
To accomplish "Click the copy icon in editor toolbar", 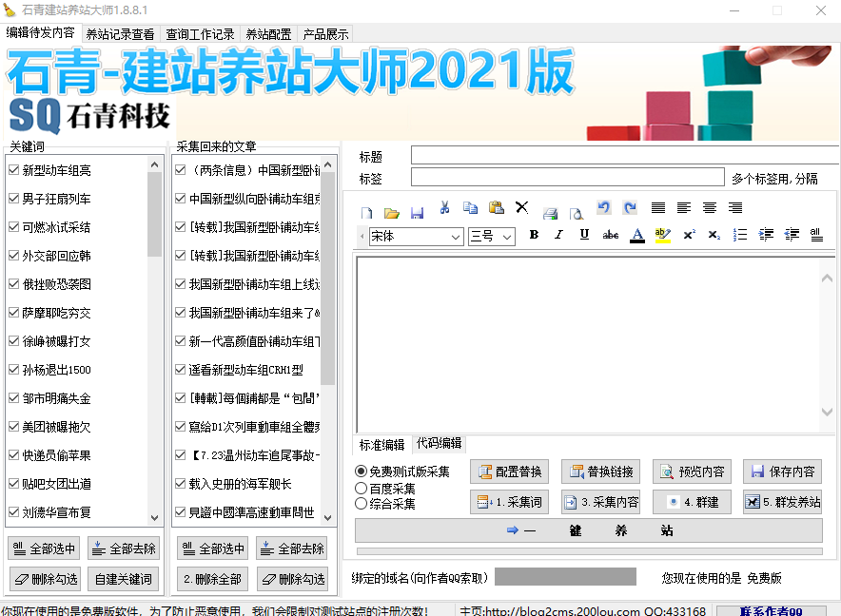I will [x=470, y=207].
